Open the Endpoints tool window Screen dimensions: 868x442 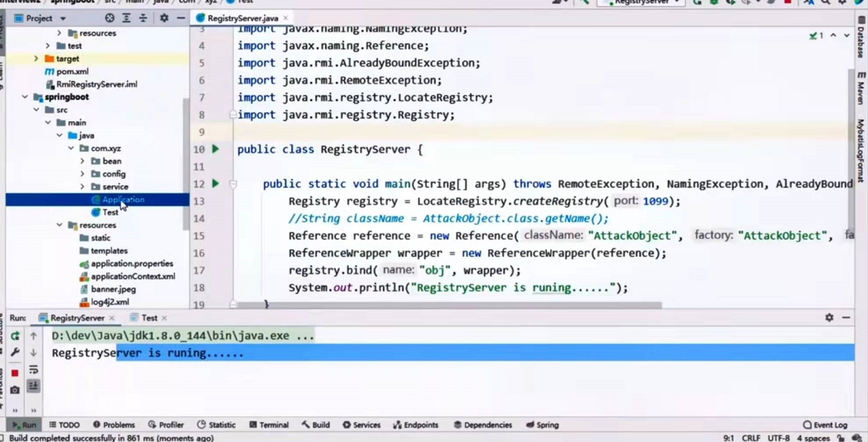click(x=415, y=425)
